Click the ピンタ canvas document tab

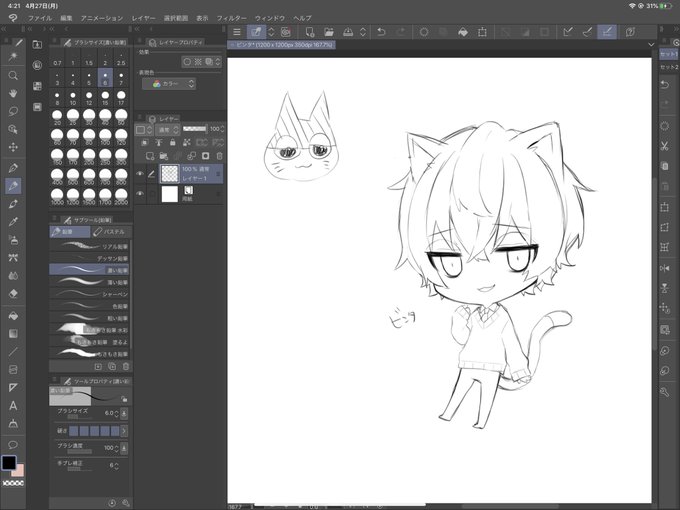[281, 45]
